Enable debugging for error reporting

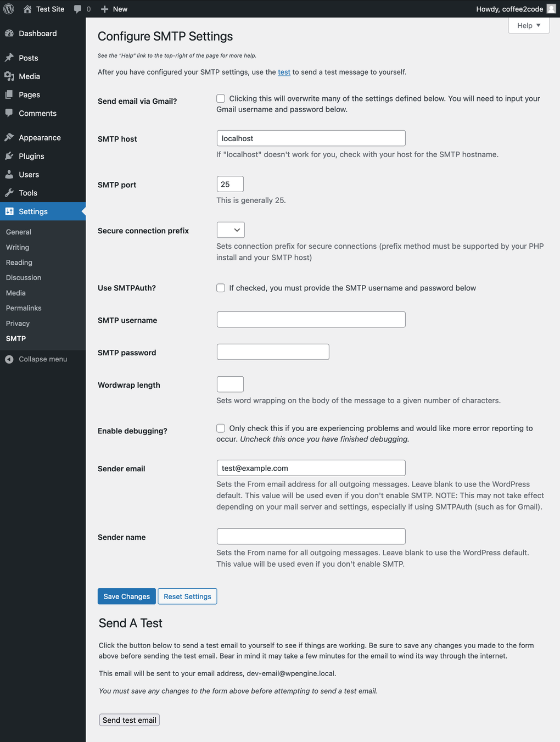point(220,428)
